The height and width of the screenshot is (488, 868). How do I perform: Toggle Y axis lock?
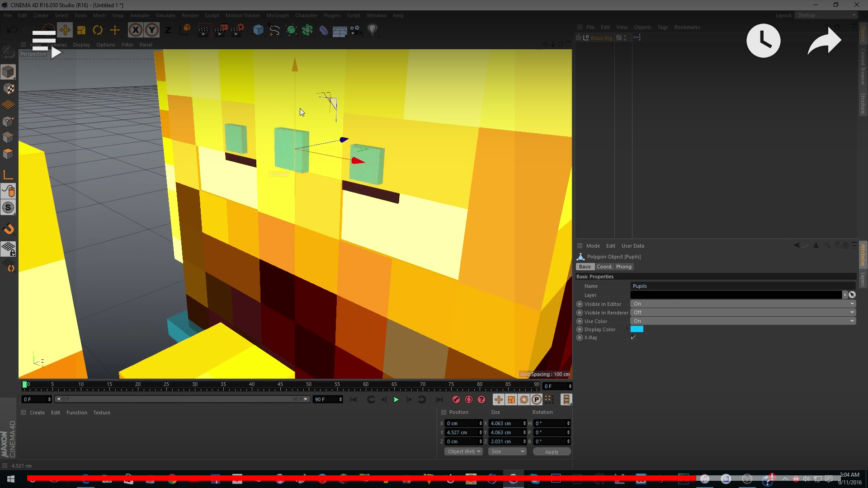tap(152, 30)
